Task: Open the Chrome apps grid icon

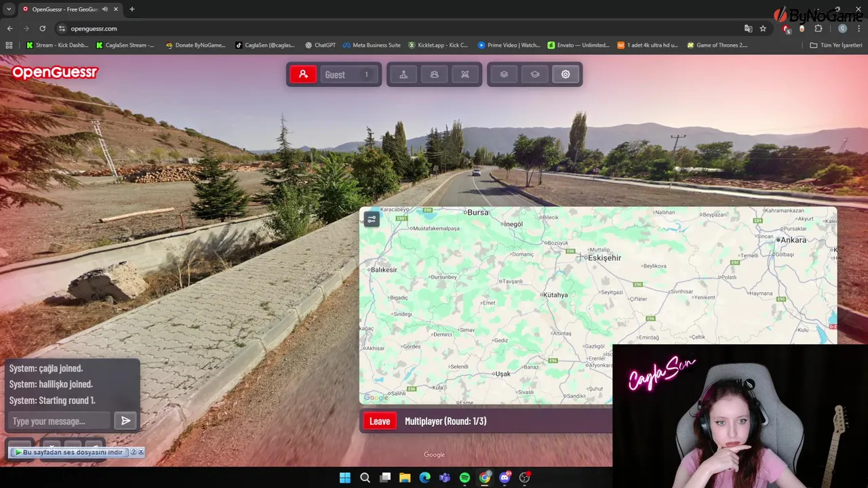Action: [x=9, y=45]
